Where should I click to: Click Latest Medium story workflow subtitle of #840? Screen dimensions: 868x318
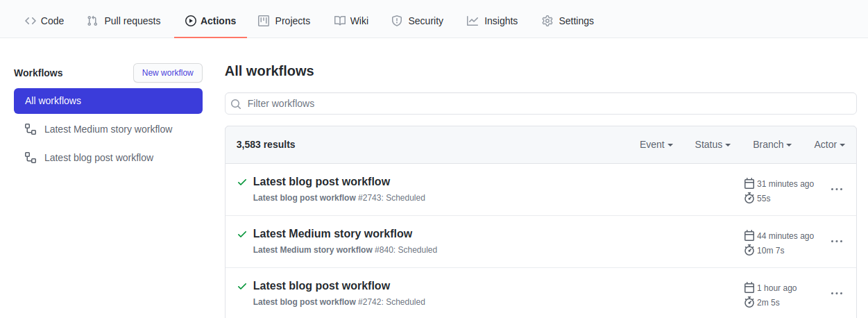[x=313, y=250]
